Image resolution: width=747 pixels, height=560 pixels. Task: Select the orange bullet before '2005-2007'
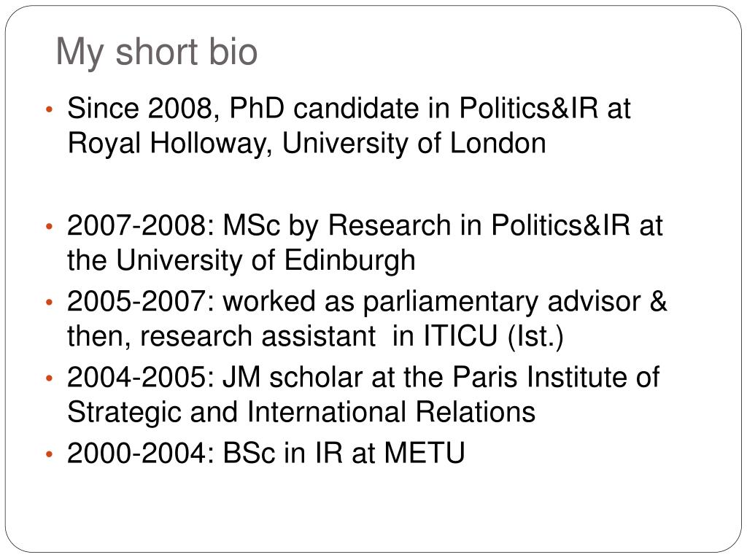(49, 303)
